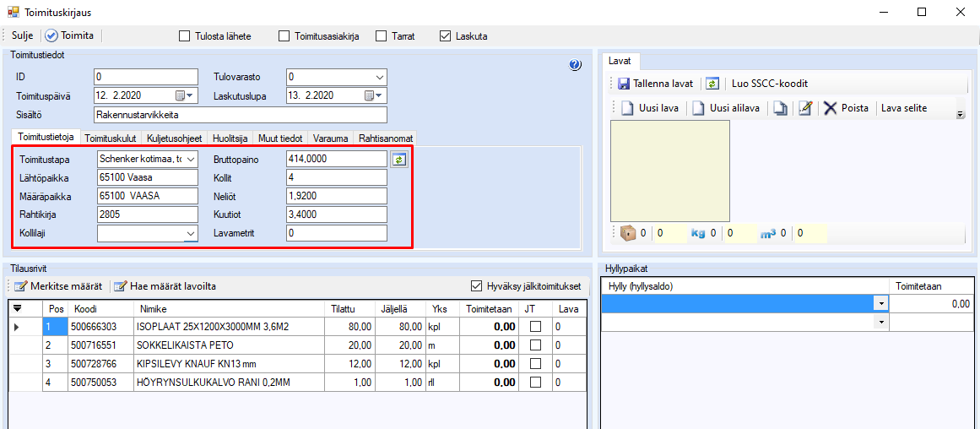The width and height of the screenshot is (980, 429).
Task: Click the Toimita button
Action: pos(69,36)
